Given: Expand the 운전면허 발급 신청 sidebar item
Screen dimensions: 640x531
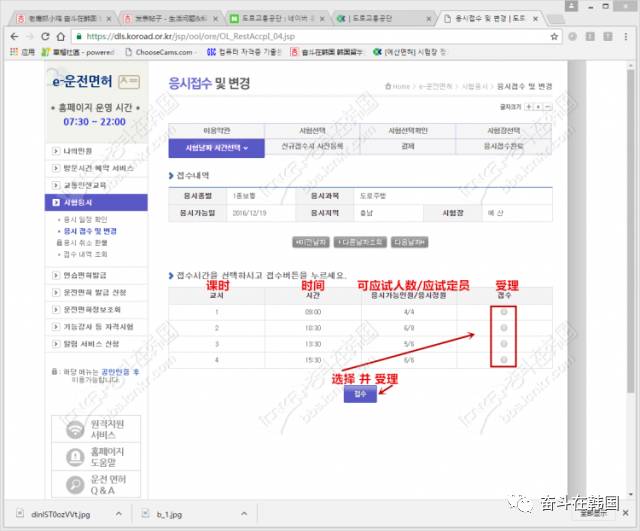Looking at the screenshot, I should pos(96,292).
